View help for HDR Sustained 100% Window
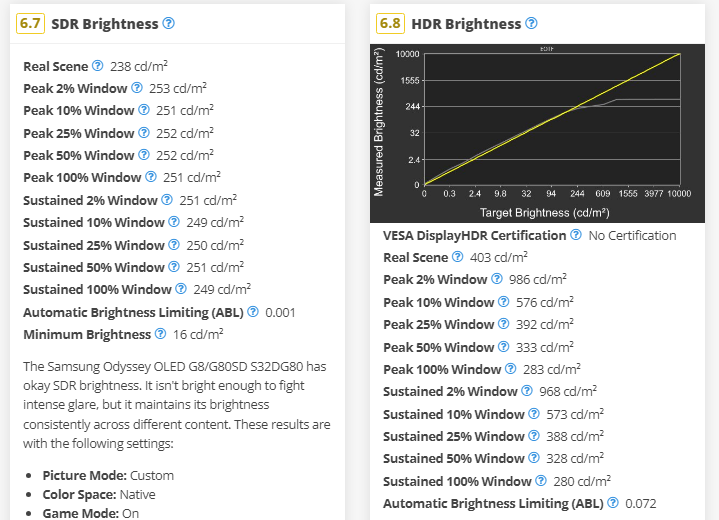This screenshot has height=520, width=719. (541, 481)
